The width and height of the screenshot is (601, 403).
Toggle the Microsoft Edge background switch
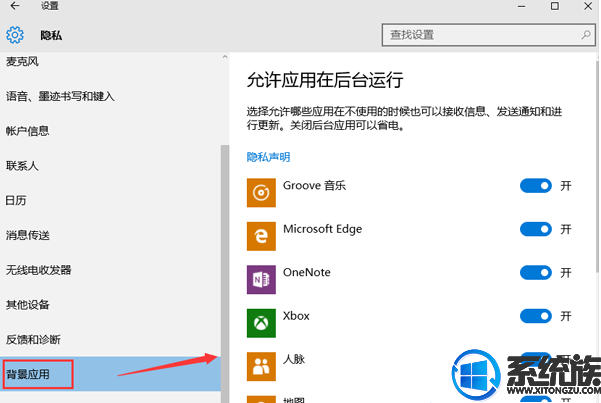[x=535, y=229]
